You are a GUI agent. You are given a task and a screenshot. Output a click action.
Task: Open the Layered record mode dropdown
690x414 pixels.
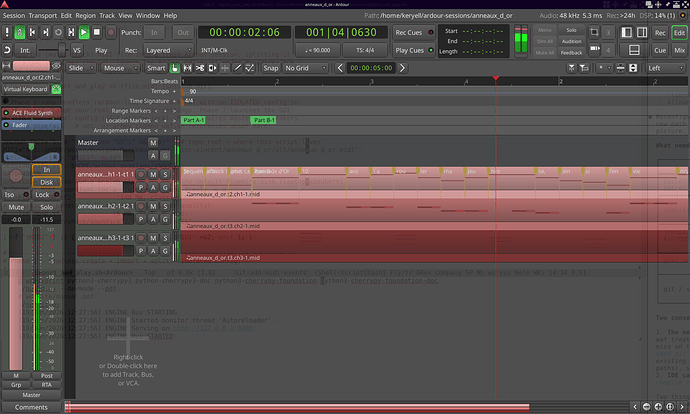click(x=169, y=50)
